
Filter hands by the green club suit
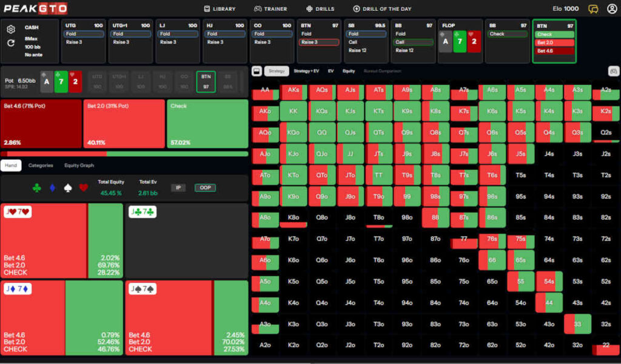click(x=36, y=188)
